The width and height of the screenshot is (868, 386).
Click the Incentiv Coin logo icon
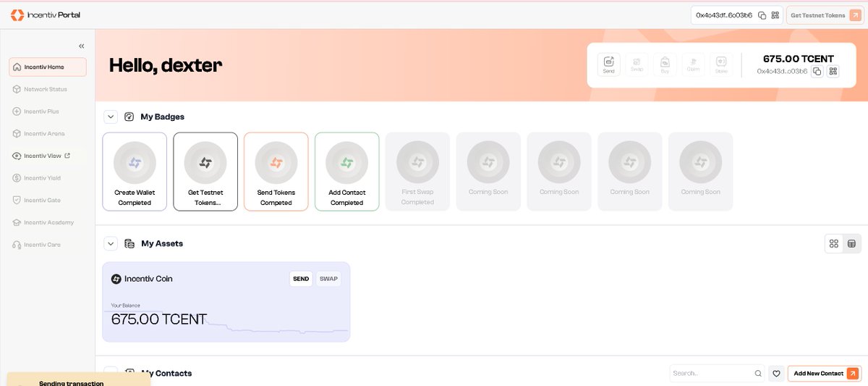tap(116, 279)
